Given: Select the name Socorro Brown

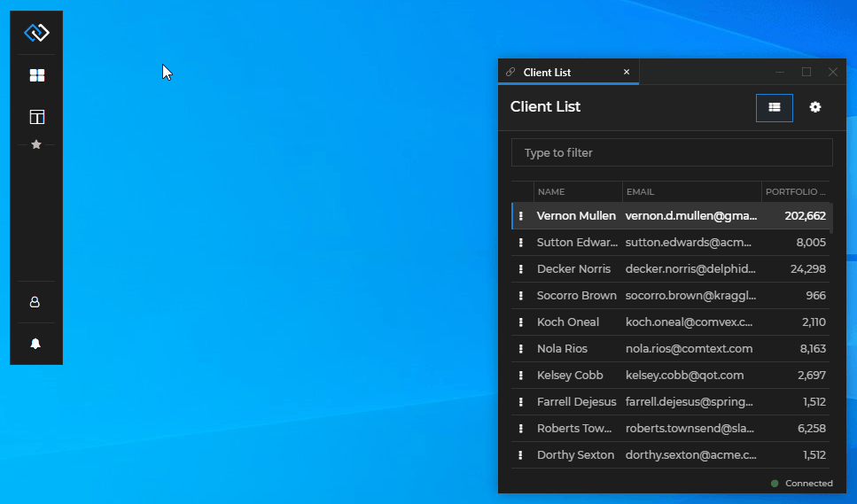Looking at the screenshot, I should (x=577, y=296).
